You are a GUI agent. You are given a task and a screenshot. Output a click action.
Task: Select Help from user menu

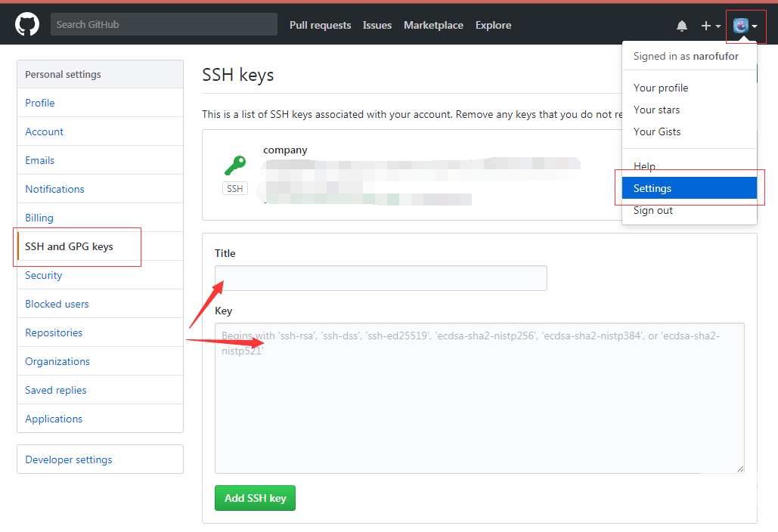tap(690, 166)
